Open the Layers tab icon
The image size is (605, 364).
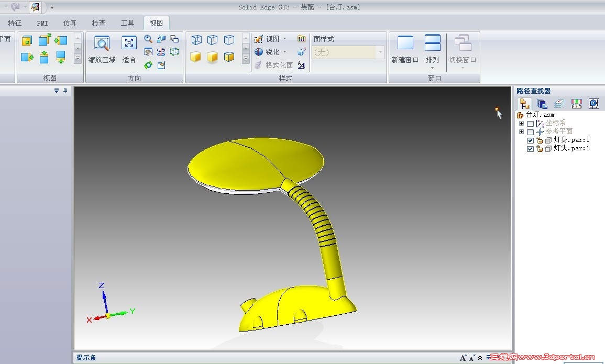[559, 104]
